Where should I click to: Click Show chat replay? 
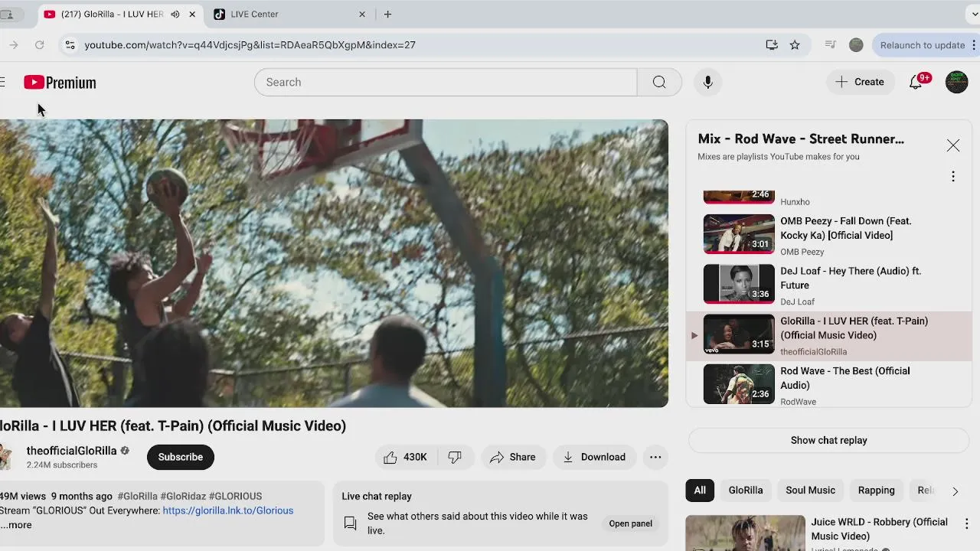[x=829, y=440]
